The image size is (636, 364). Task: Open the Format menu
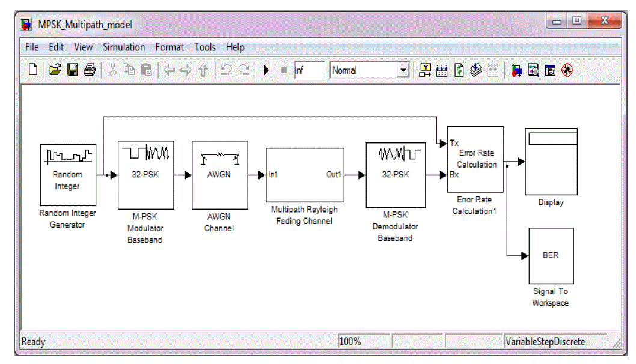[x=170, y=47]
